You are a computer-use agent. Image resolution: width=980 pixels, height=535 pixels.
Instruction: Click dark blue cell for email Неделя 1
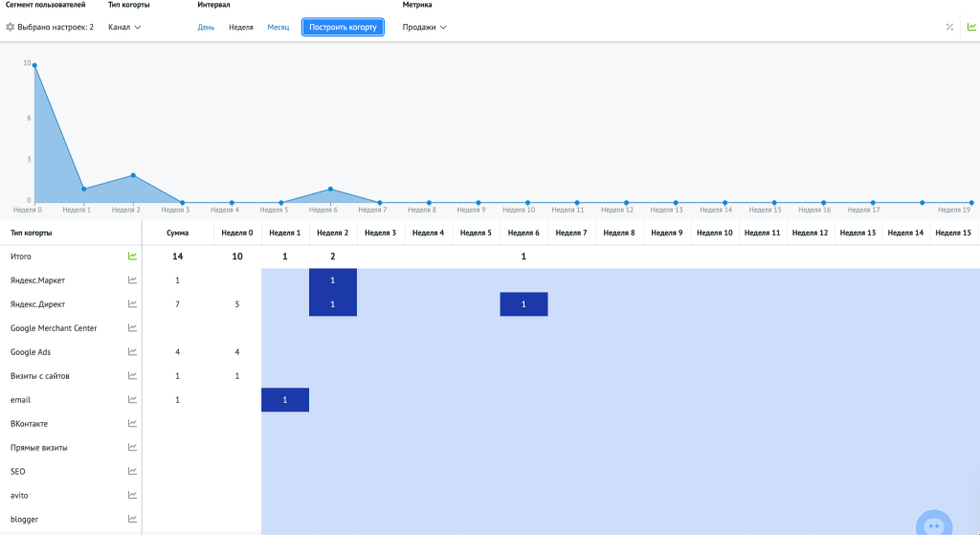click(x=285, y=400)
